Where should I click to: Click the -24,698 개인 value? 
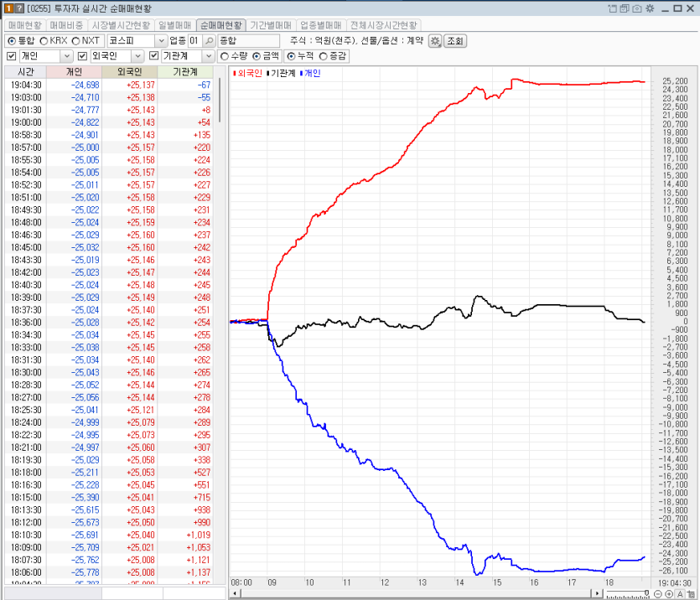click(86, 85)
